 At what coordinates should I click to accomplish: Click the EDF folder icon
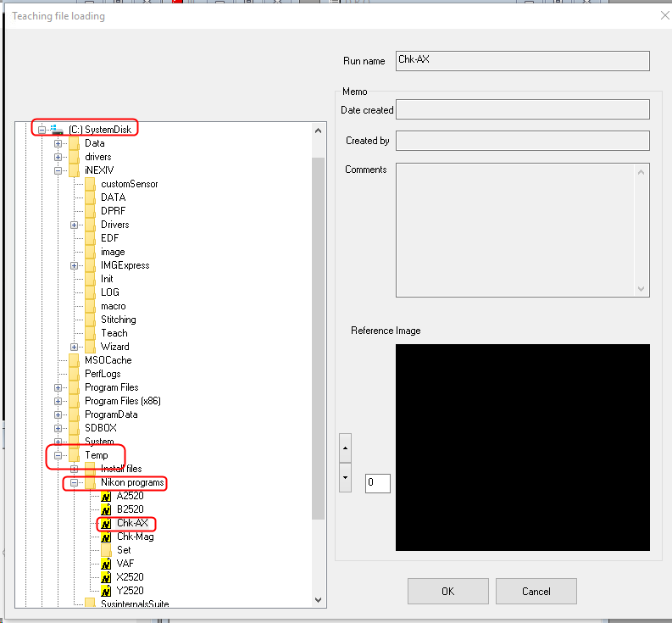point(91,238)
